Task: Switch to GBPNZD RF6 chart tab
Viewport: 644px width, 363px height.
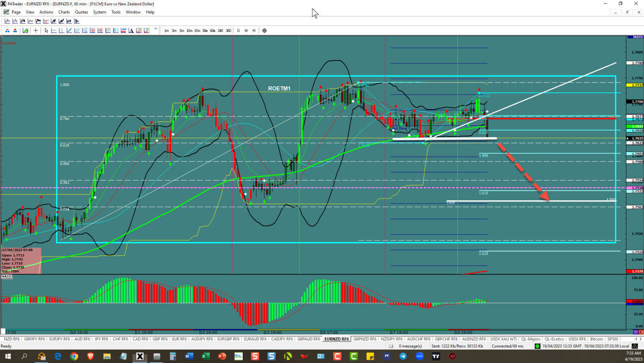Action: tap(365, 339)
